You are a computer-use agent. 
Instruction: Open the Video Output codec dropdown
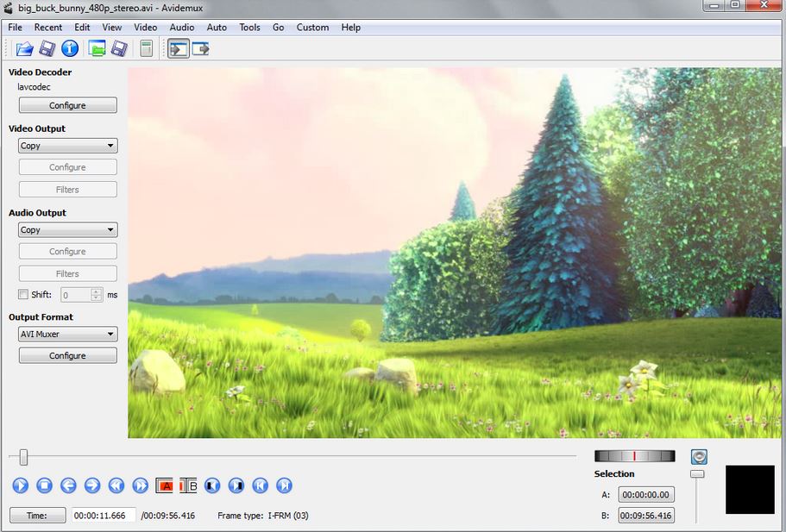click(67, 146)
